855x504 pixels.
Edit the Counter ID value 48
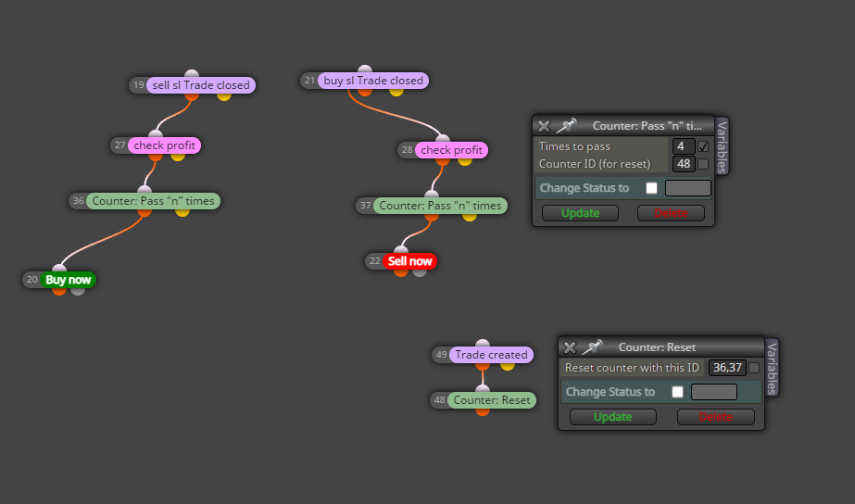(x=684, y=164)
